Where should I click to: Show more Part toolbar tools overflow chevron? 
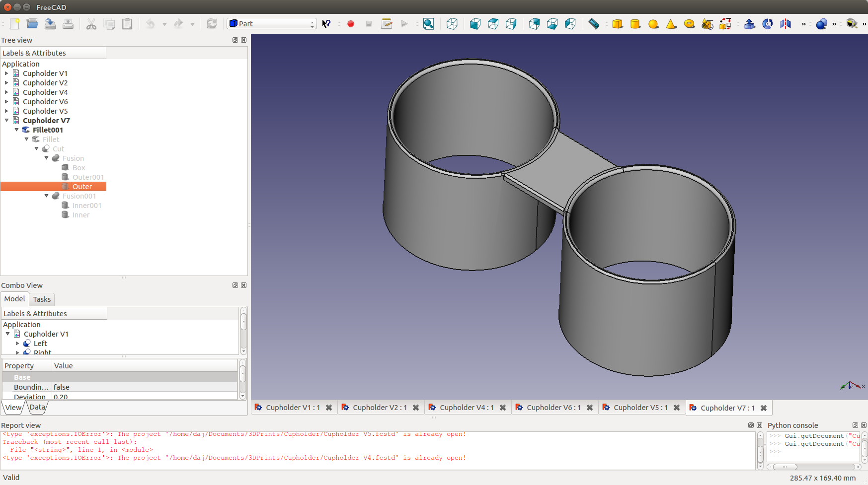[x=803, y=24]
